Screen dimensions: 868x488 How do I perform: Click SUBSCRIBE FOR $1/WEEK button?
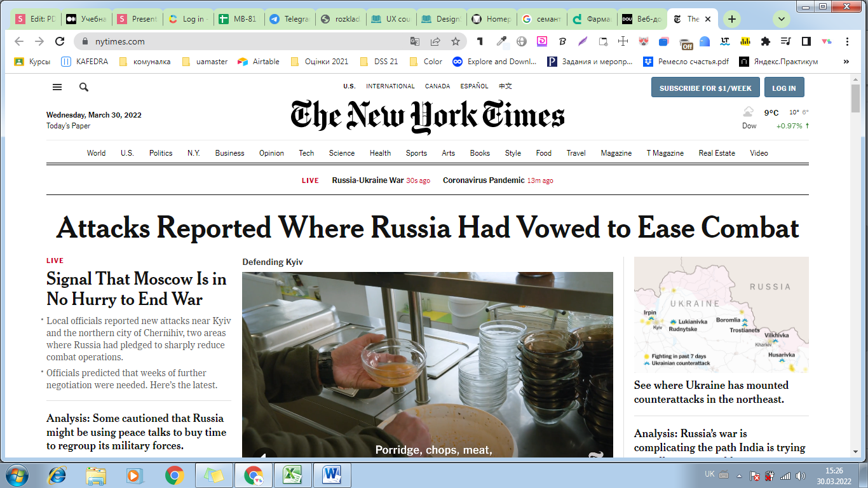(x=705, y=88)
